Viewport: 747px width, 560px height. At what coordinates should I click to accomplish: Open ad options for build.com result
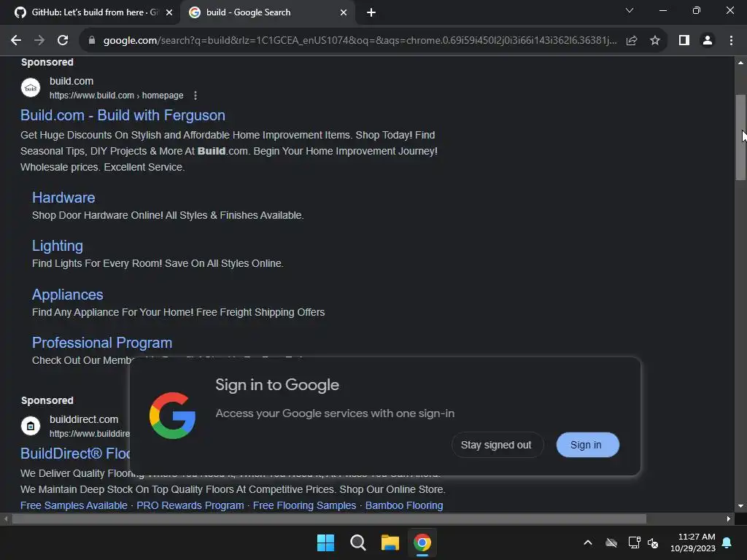coord(196,96)
